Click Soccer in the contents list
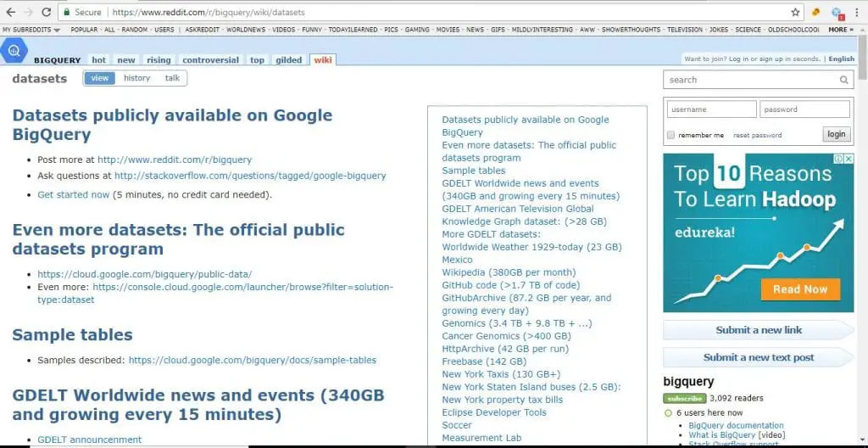 point(457,425)
